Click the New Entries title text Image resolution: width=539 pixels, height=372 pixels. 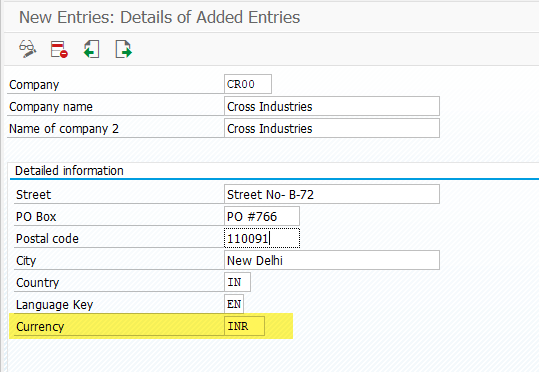click(x=160, y=17)
